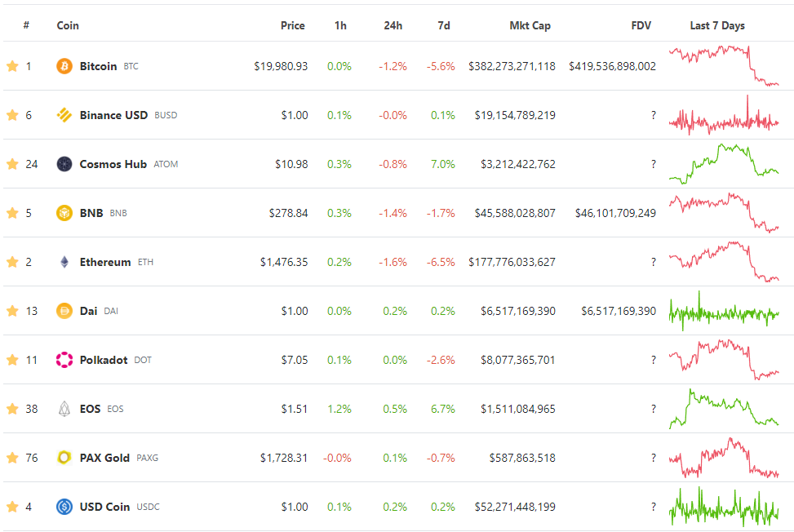Toggle Polkadot's favorite star

coord(13,359)
